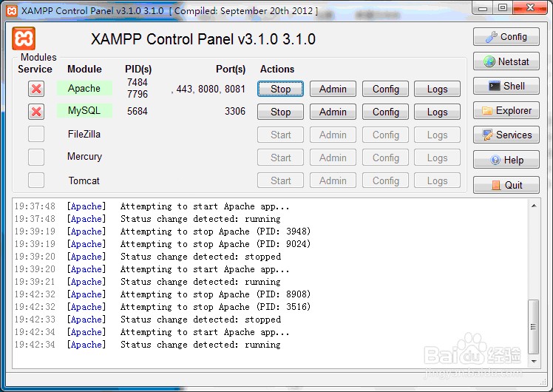The height and width of the screenshot is (392, 553).
Task: Click Mercury Config button
Action: (385, 158)
